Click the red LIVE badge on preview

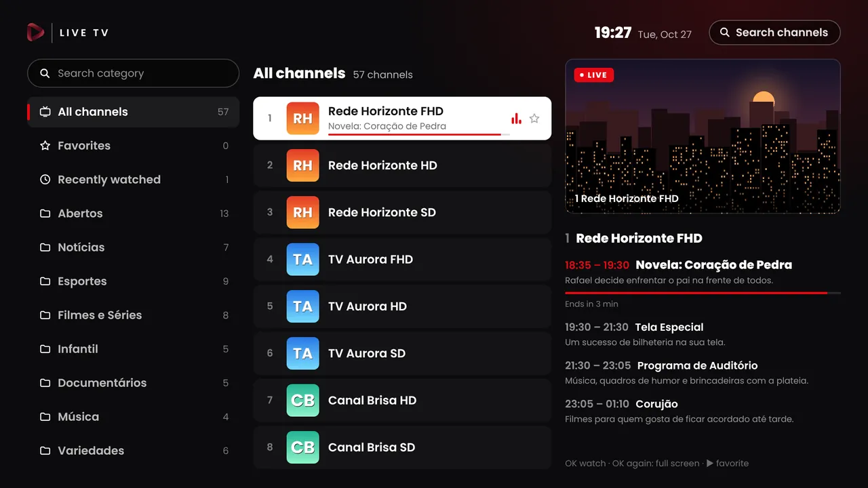pos(593,75)
